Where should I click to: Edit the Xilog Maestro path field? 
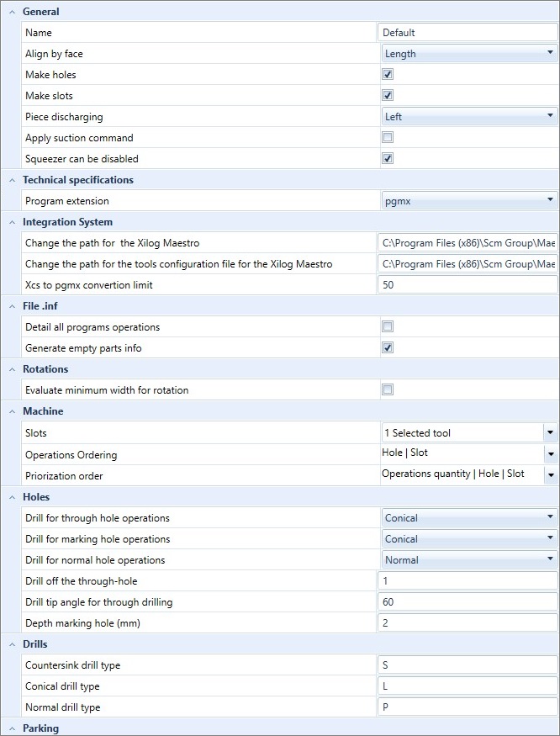[x=468, y=243]
